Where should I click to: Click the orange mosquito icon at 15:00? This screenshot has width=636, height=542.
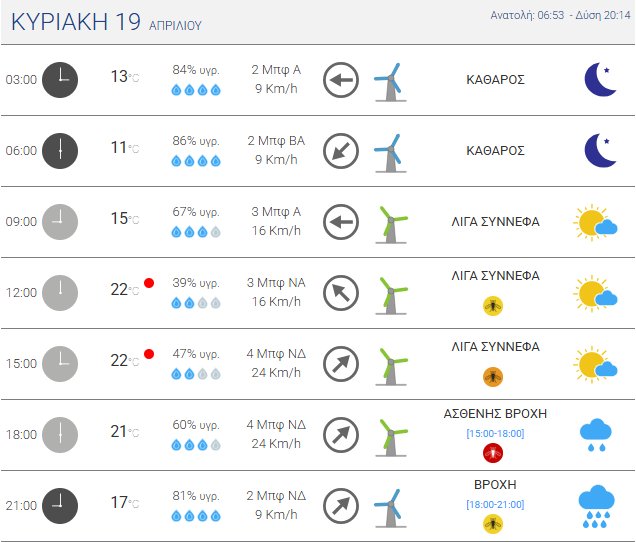[x=493, y=377]
